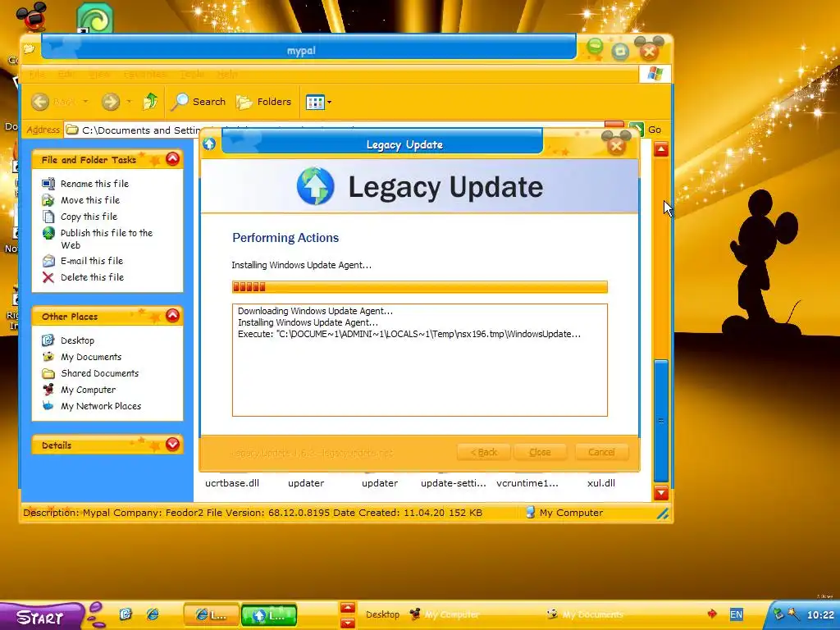Screen dimensions: 840x630
Task: Collapse the Other Places panel
Action: pos(172,316)
